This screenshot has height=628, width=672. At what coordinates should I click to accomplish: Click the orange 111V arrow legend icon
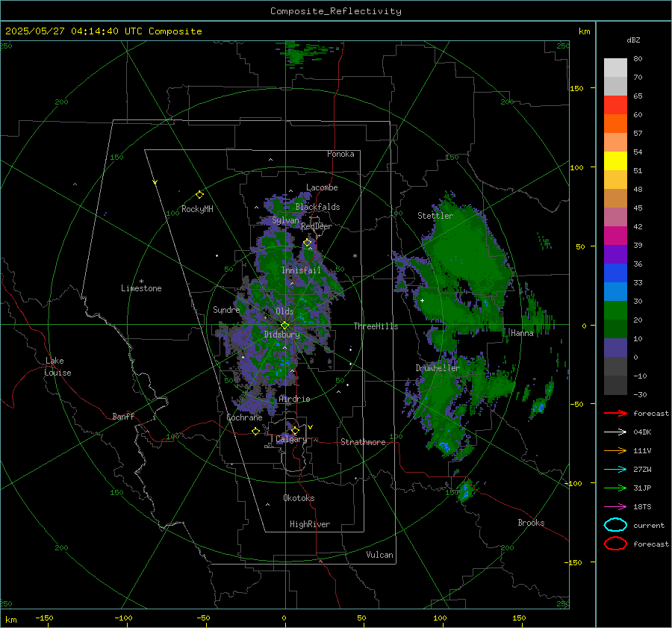(615, 450)
